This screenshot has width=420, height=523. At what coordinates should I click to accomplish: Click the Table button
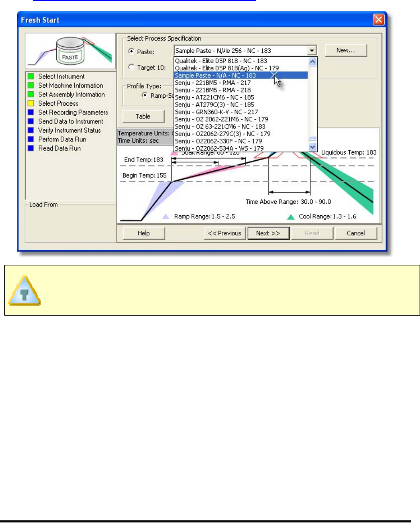[143, 117]
